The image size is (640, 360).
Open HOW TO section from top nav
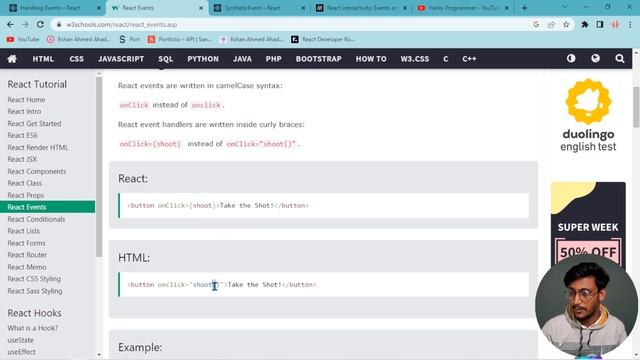pyautogui.click(x=371, y=59)
